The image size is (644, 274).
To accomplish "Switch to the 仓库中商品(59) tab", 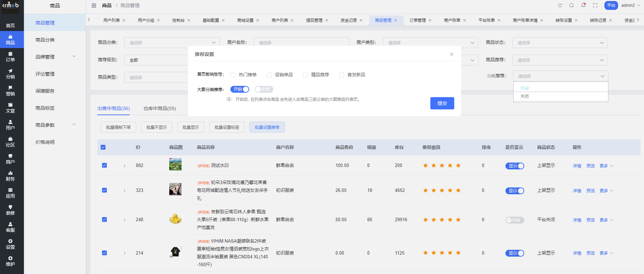I will 159,108.
